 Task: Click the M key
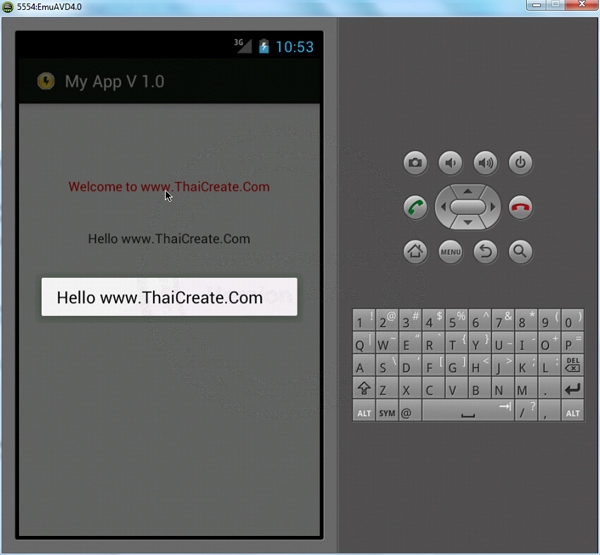[526, 388]
